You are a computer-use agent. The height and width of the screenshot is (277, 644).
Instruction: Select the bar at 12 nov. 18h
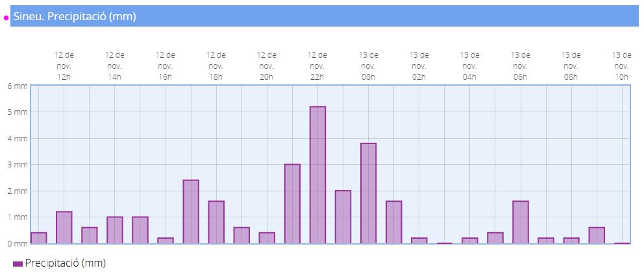point(216,222)
